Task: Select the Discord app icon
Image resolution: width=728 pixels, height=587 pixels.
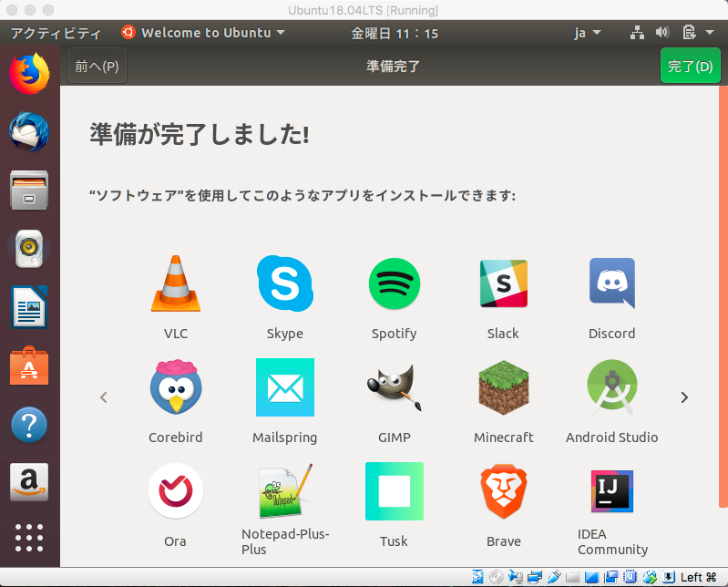Action: click(x=612, y=283)
